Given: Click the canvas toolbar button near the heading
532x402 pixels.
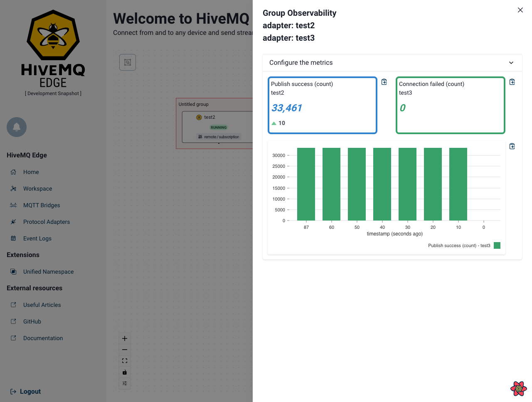Looking at the screenshot, I should pyautogui.click(x=128, y=62).
